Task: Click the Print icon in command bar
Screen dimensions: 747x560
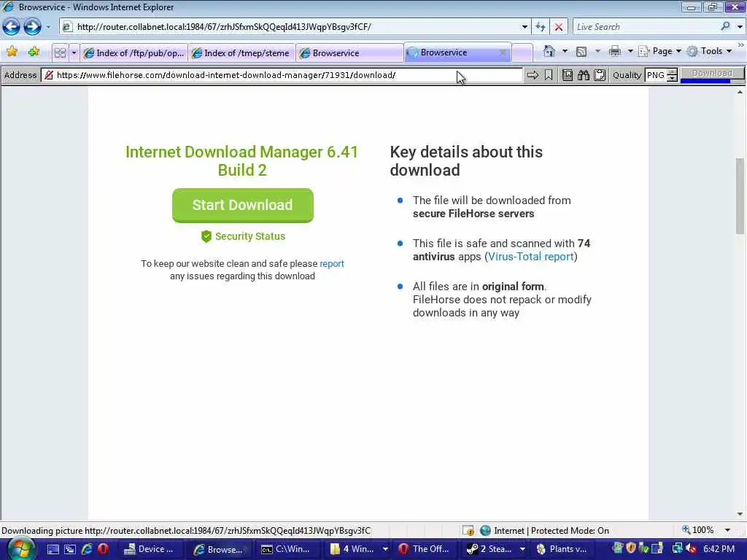Action: 615,51
